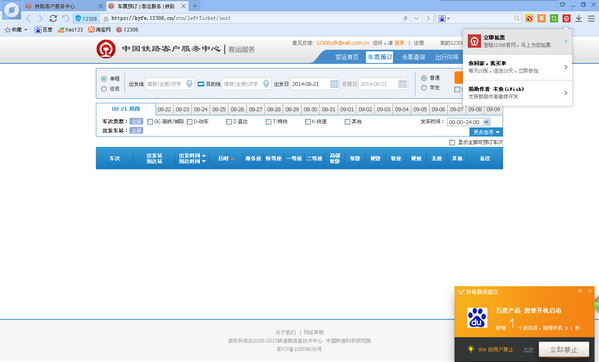Select the 单程 one-way radio button
This screenshot has width=599, height=362.
coord(104,79)
